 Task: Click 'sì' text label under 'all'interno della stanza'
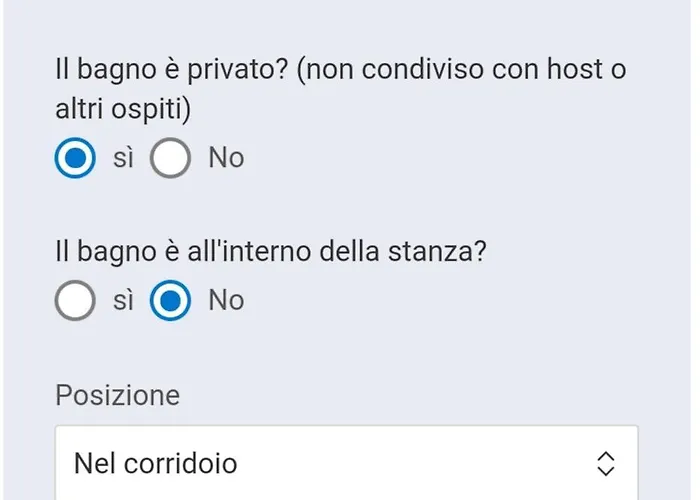coord(123,300)
